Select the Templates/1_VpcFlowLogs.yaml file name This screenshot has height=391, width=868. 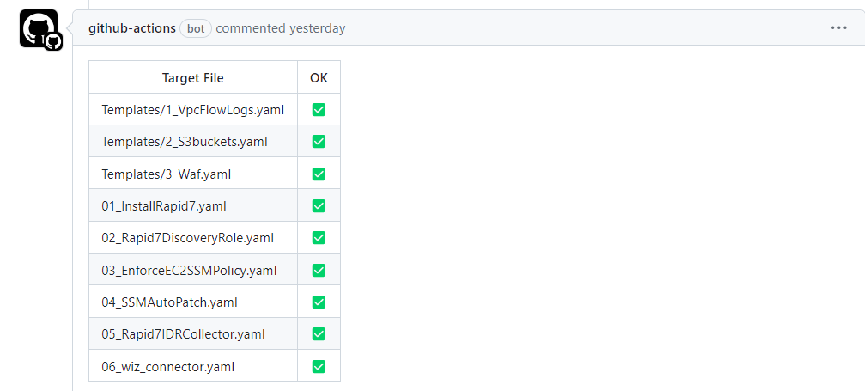click(192, 110)
